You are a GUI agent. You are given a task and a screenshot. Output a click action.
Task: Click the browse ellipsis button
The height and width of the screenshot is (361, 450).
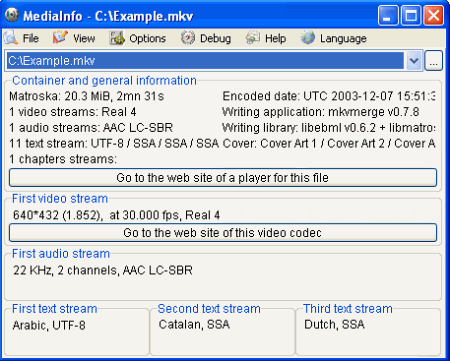(x=433, y=61)
